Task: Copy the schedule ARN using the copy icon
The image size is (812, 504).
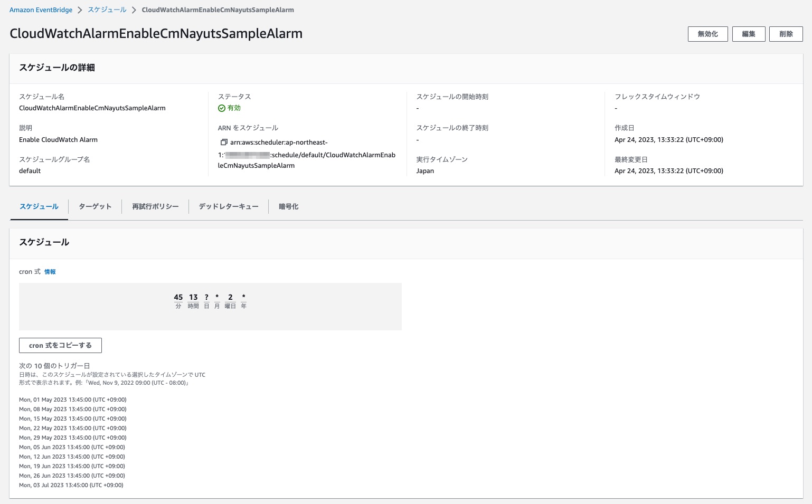Action: pos(224,141)
